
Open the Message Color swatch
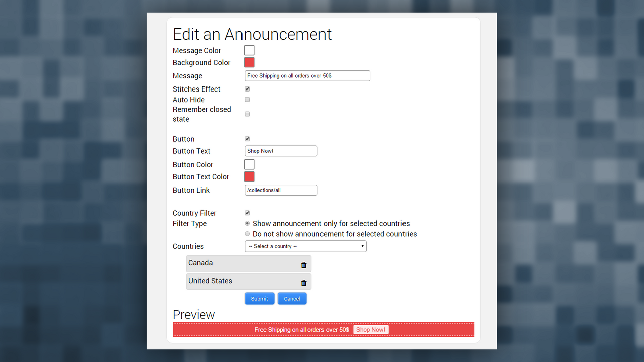(x=249, y=50)
